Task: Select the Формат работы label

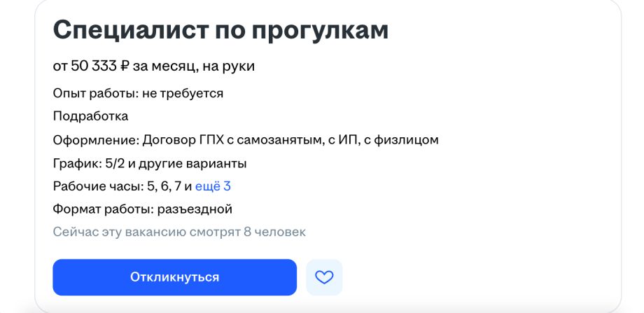Action: (103, 209)
